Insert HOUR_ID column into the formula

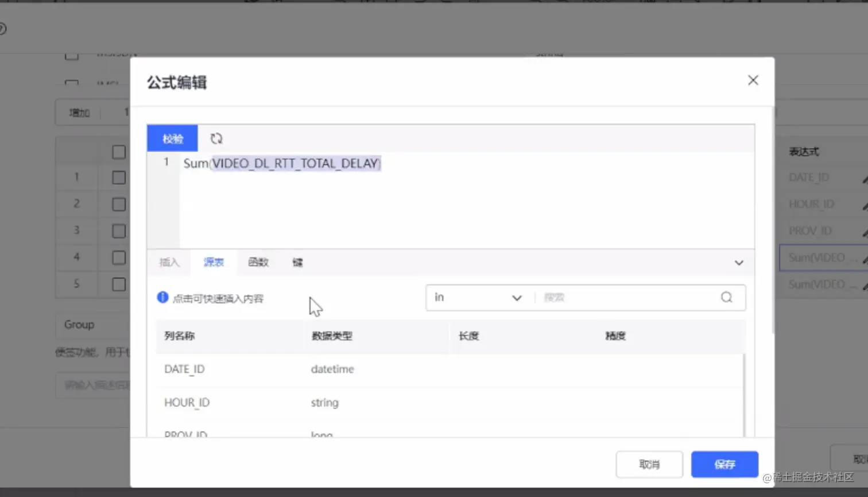click(187, 403)
